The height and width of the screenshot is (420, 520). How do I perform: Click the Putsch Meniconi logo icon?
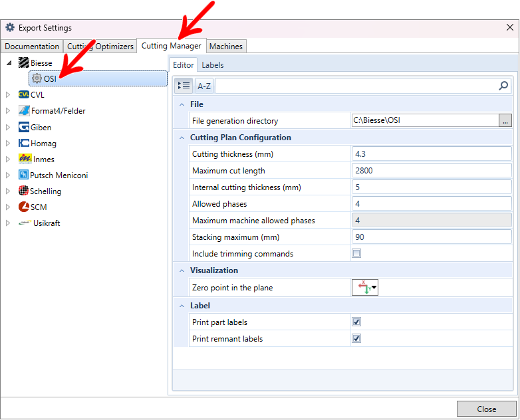[23, 175]
